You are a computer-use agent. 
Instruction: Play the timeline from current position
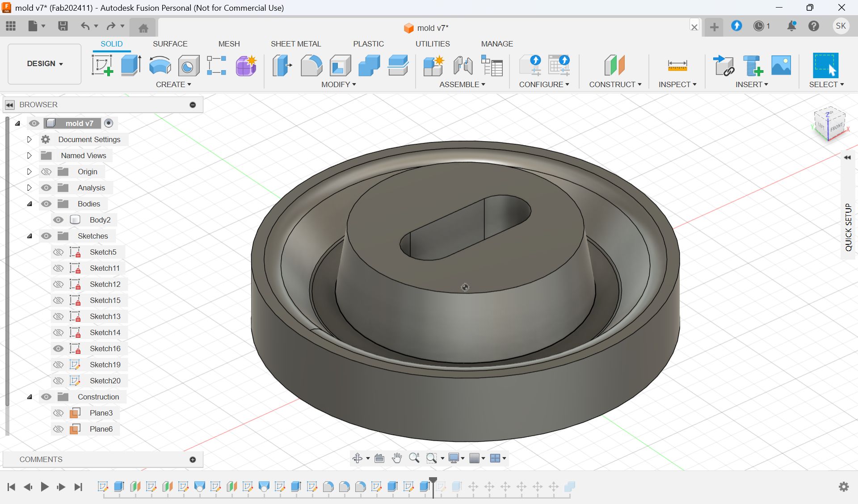tap(45, 487)
